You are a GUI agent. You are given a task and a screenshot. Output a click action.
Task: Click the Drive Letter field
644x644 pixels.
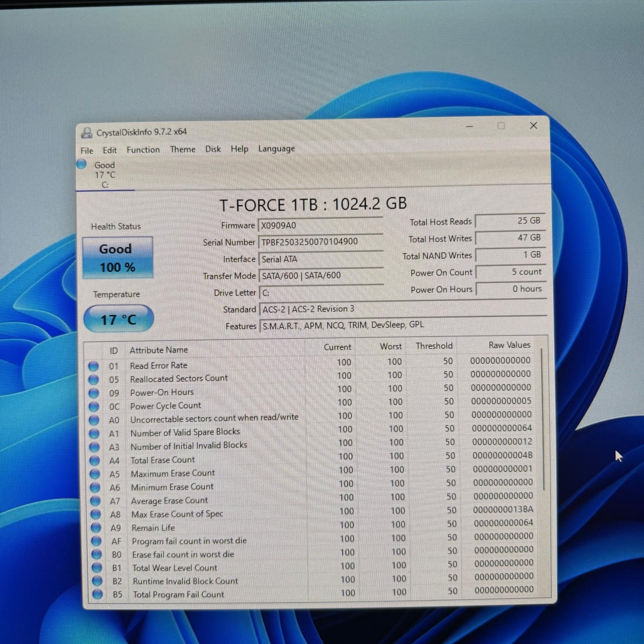[x=321, y=293]
